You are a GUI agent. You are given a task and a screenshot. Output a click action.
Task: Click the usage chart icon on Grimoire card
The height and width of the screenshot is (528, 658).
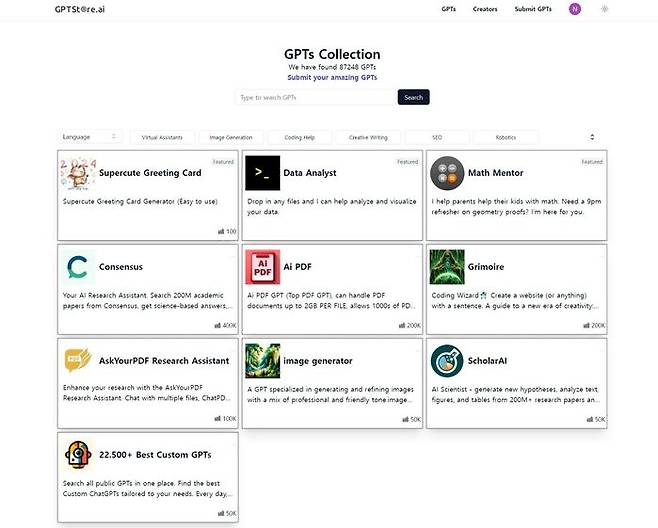point(586,325)
